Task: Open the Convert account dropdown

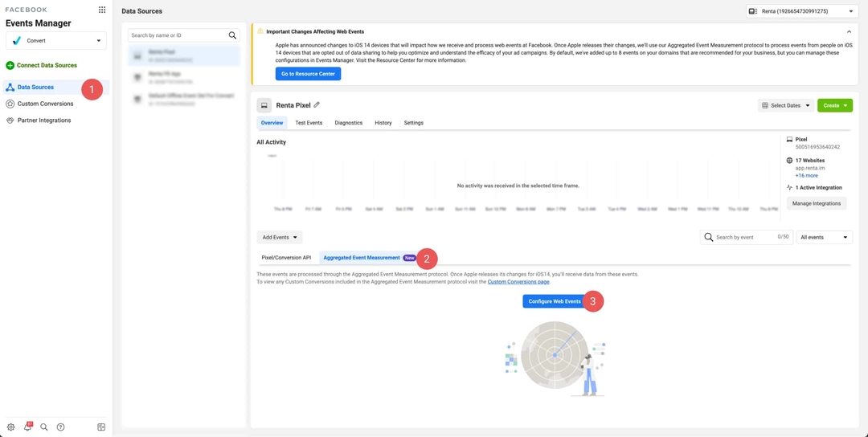Action: (56, 40)
